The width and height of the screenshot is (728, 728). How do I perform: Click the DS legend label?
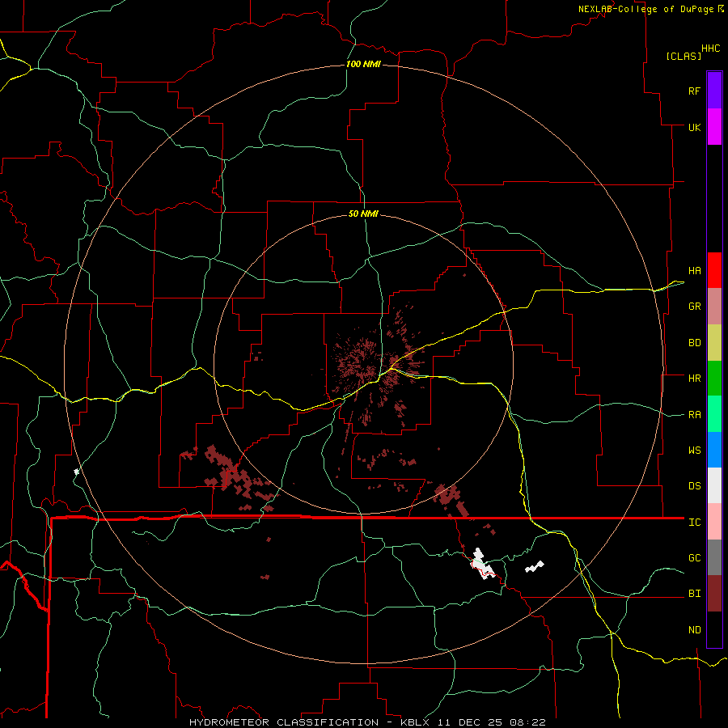click(x=694, y=486)
